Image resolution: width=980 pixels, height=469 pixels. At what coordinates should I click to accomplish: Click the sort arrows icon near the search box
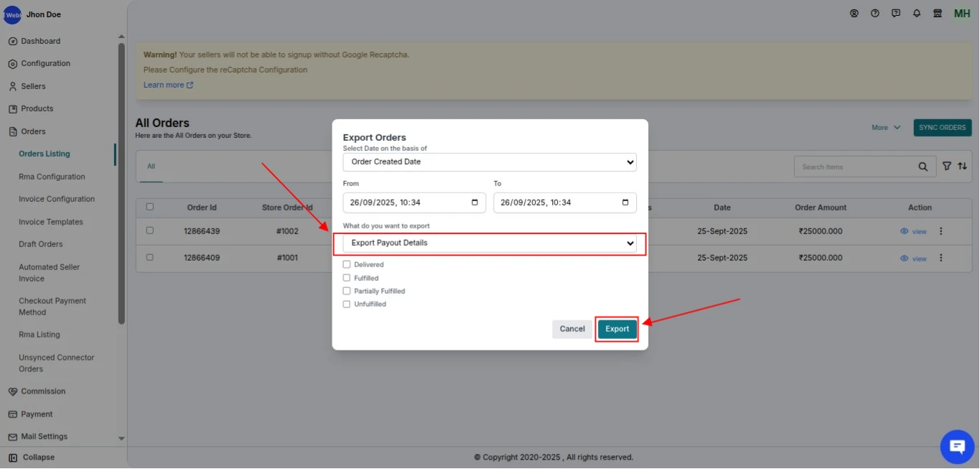[962, 166]
